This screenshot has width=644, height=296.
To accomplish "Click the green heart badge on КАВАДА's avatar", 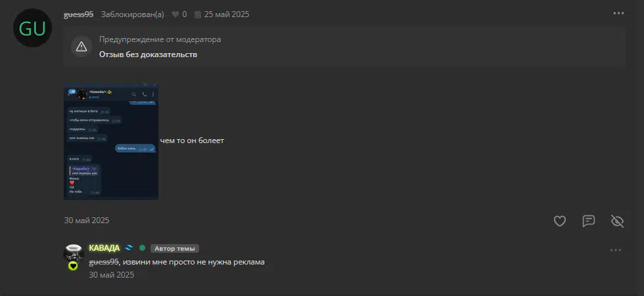I will pyautogui.click(x=73, y=266).
